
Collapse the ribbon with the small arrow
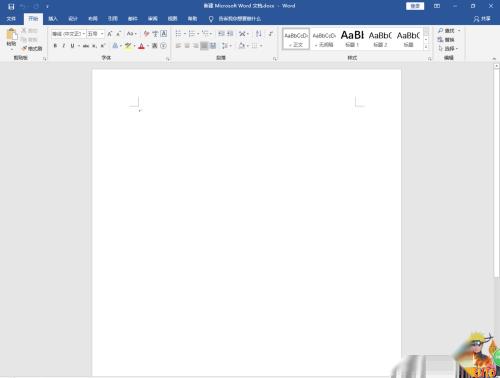pyautogui.click(x=494, y=59)
